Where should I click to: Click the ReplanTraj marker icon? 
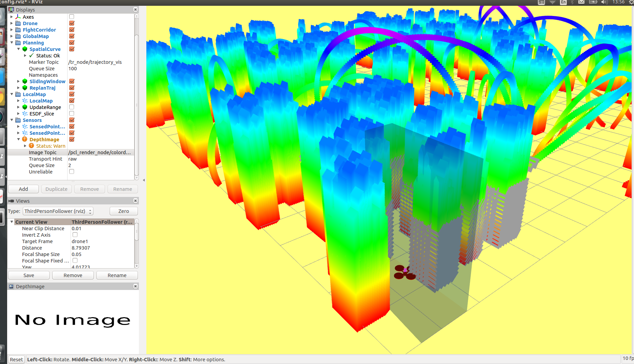(25, 88)
